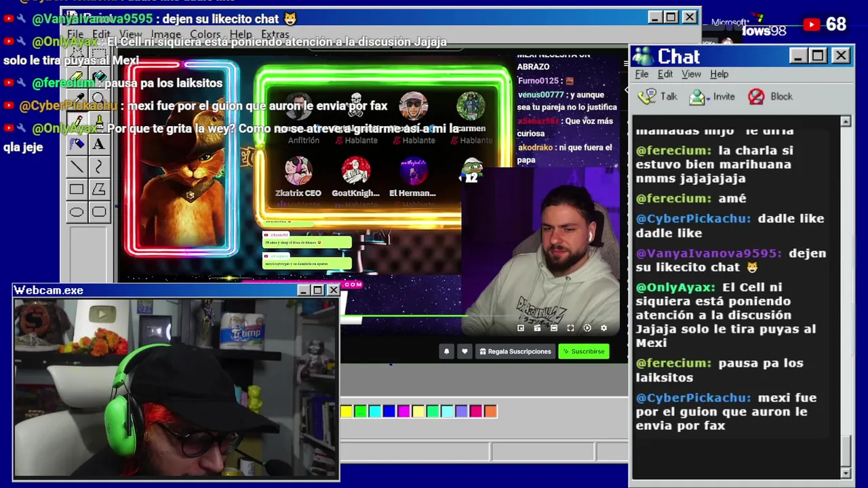Open the File menu in Chat window

click(x=642, y=74)
